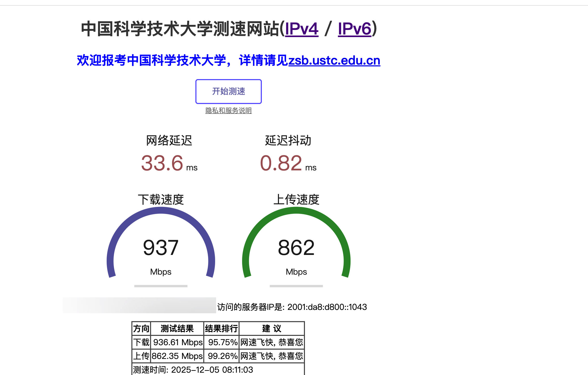The width and height of the screenshot is (588, 375).
Task: Click the server IP address 2001:da8:d800::1043 text
Action: click(x=327, y=307)
